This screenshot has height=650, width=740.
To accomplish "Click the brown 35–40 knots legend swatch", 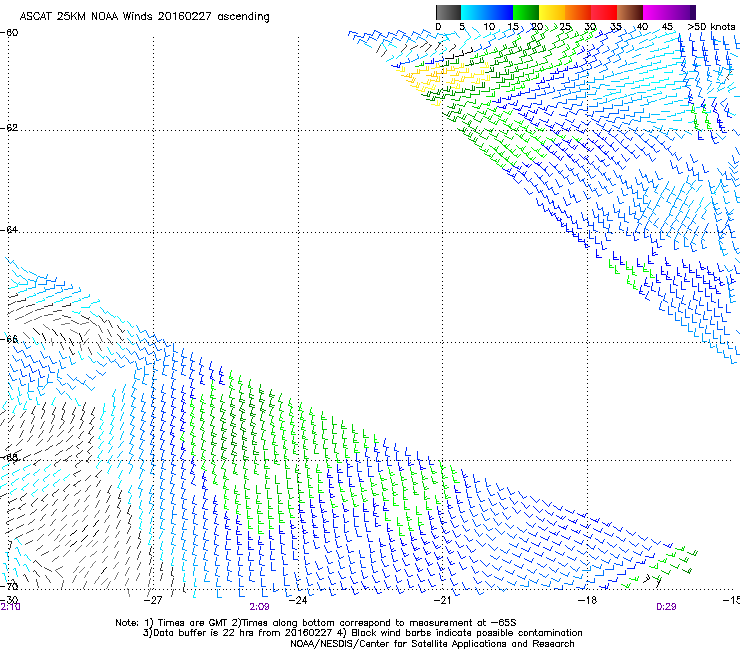I will [630, 12].
